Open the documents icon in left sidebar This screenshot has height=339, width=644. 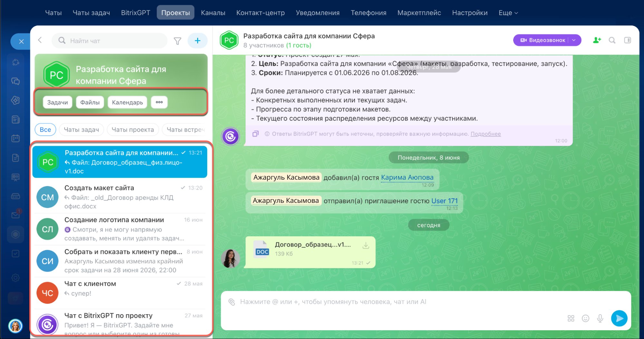pos(15,158)
